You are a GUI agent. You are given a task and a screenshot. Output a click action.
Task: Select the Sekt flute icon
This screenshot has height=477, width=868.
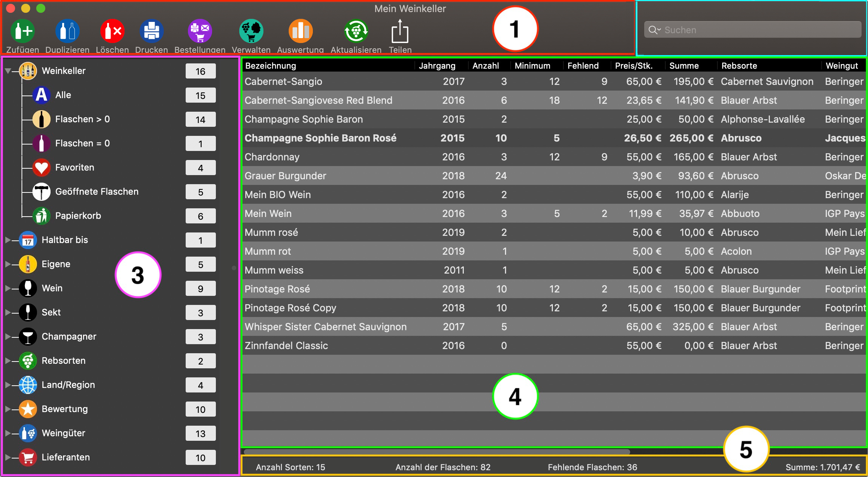pos(28,312)
